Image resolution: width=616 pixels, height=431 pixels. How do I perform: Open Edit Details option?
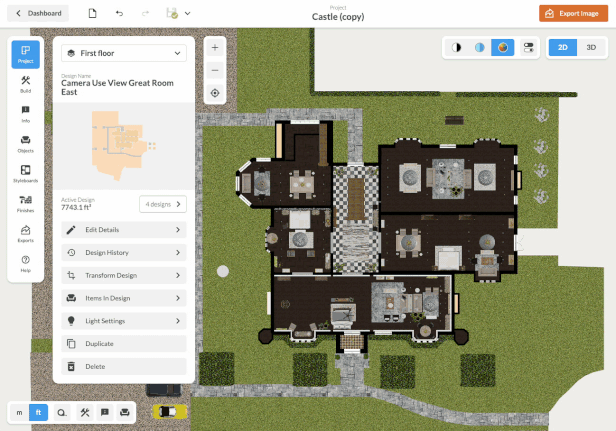tap(123, 230)
